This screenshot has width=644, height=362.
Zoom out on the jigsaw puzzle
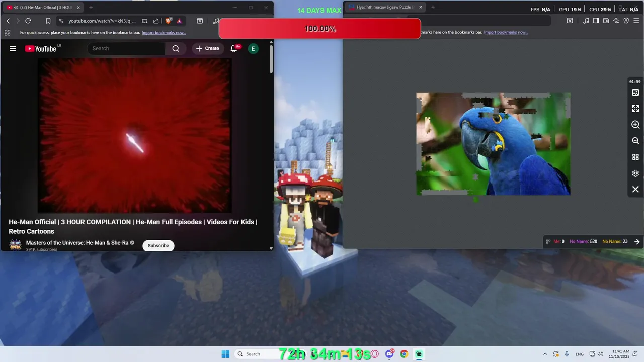coord(635,141)
